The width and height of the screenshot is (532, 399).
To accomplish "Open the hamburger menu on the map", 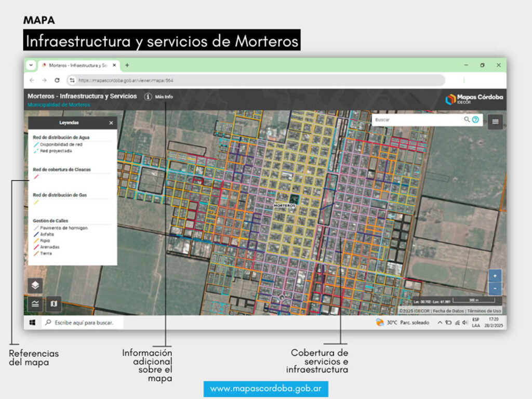I will point(495,122).
